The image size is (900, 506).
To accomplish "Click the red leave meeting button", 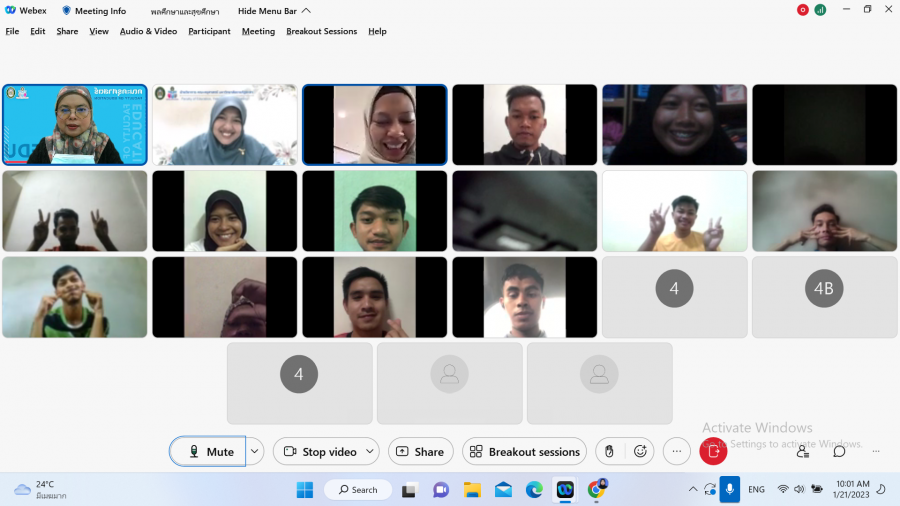I will pyautogui.click(x=713, y=452).
